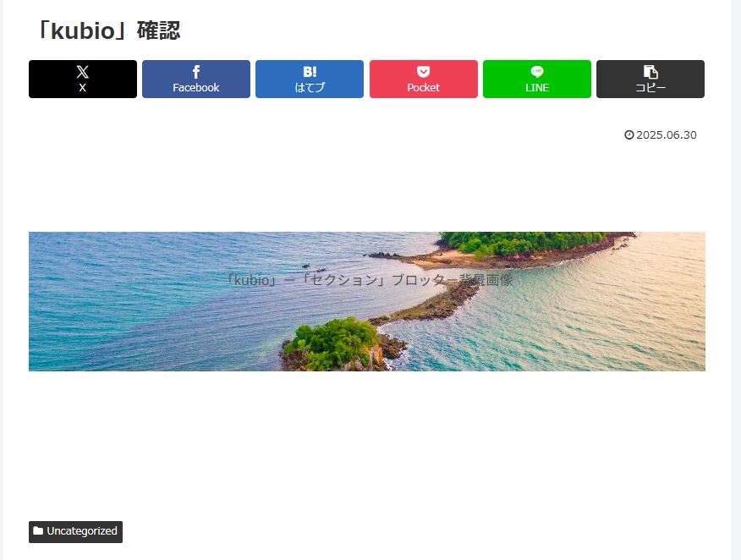Save the post using the 'Pocket' label
This screenshot has height=560, width=741.
click(424, 88)
